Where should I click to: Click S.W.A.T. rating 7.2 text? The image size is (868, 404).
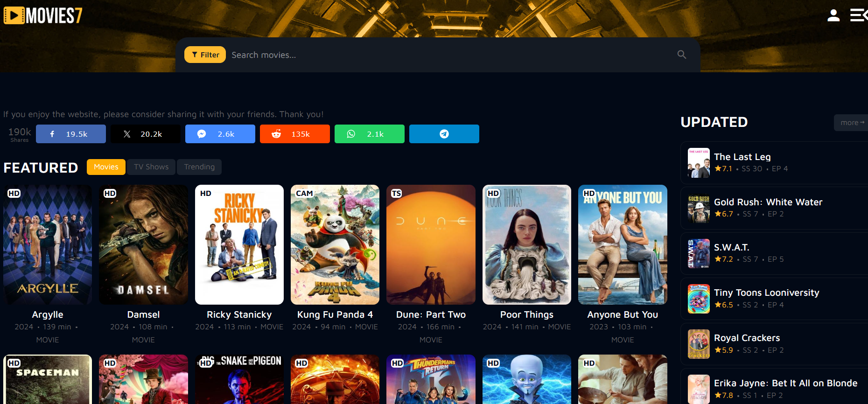724,259
